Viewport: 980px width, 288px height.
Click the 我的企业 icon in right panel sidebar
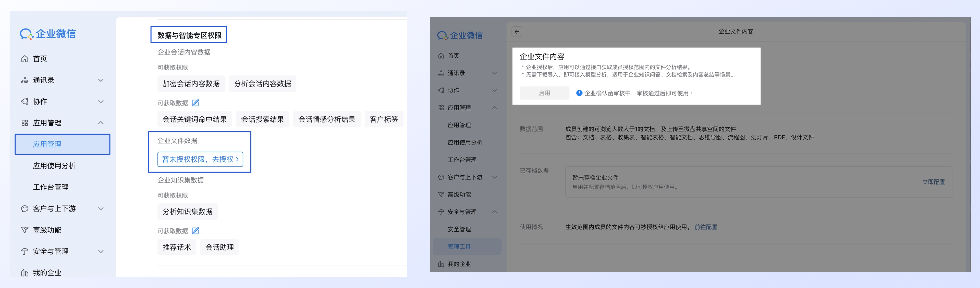[441, 264]
